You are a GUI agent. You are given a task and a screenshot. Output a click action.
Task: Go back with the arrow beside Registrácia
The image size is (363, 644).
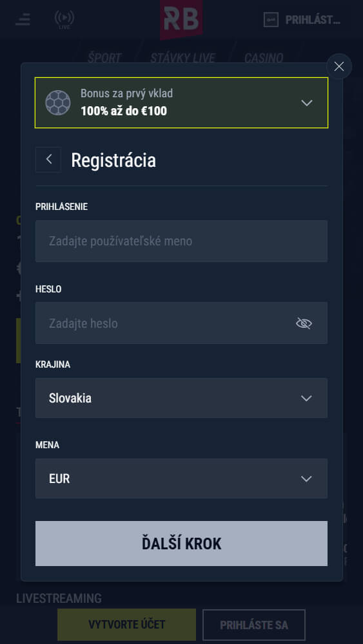point(48,159)
